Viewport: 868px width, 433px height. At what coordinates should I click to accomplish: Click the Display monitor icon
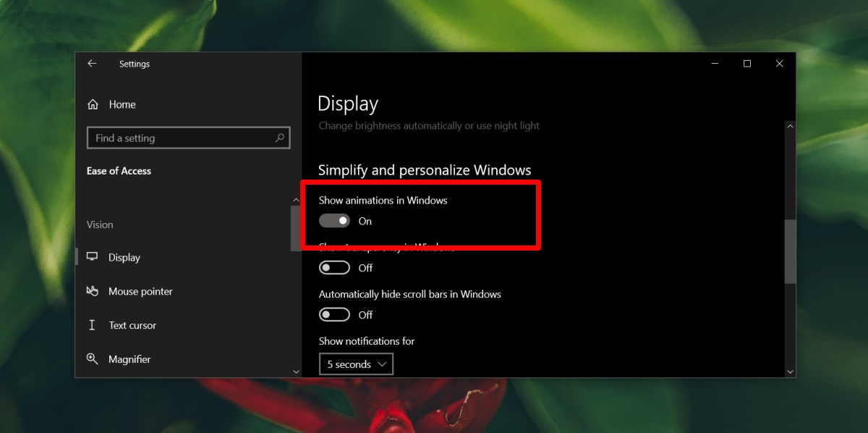pyautogui.click(x=92, y=257)
